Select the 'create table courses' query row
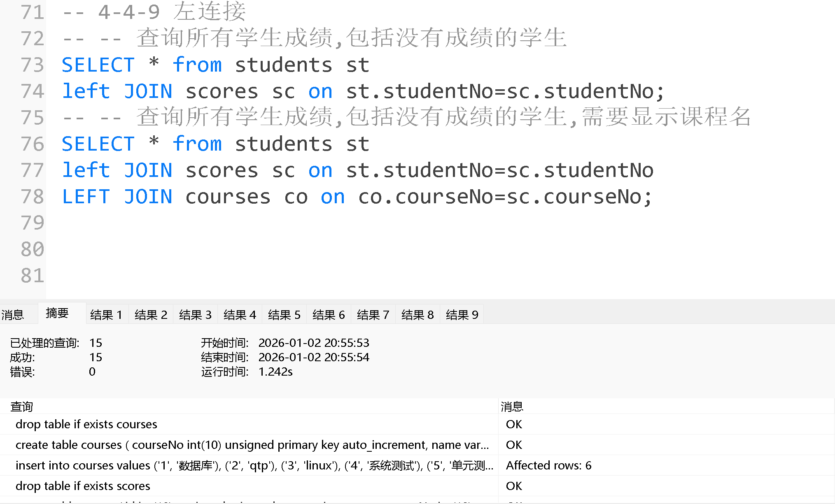The height and width of the screenshot is (504, 835). click(x=165, y=445)
